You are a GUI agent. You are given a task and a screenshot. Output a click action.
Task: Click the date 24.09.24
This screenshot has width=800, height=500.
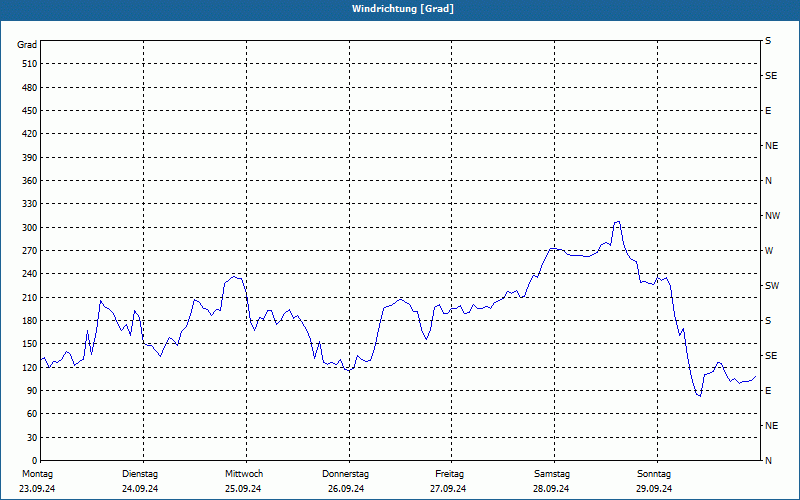coord(140,489)
